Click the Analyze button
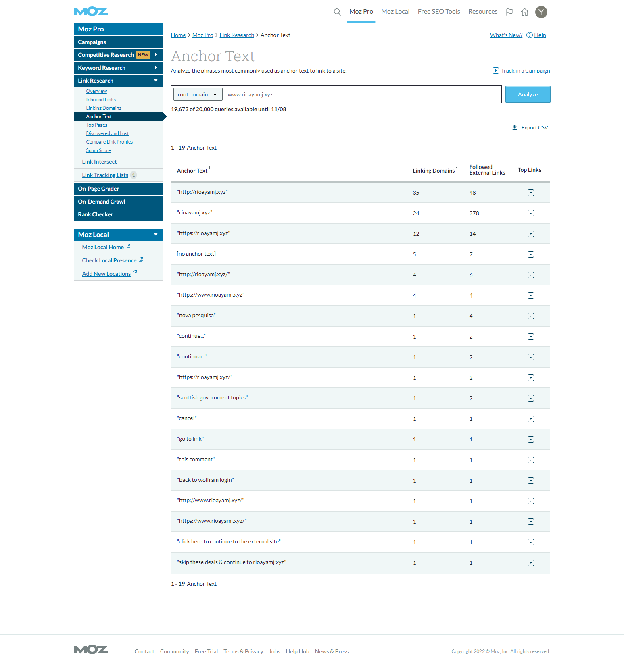Image resolution: width=624 pixels, height=672 pixels. [528, 94]
